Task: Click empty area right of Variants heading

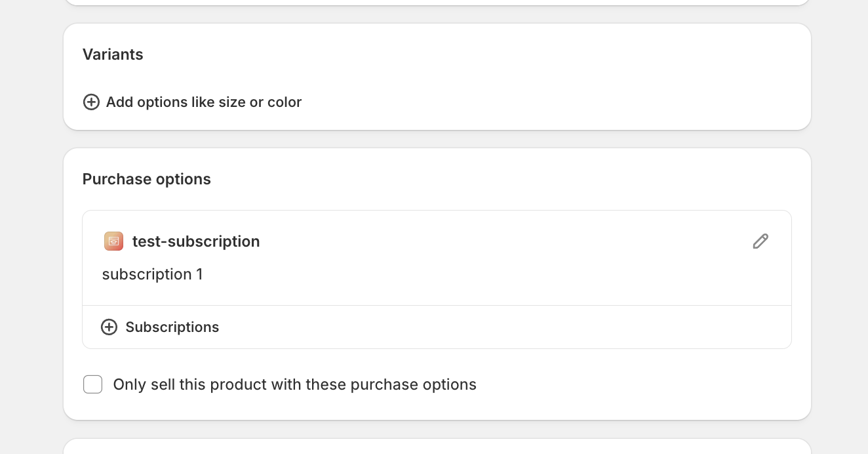Action: (x=459, y=54)
